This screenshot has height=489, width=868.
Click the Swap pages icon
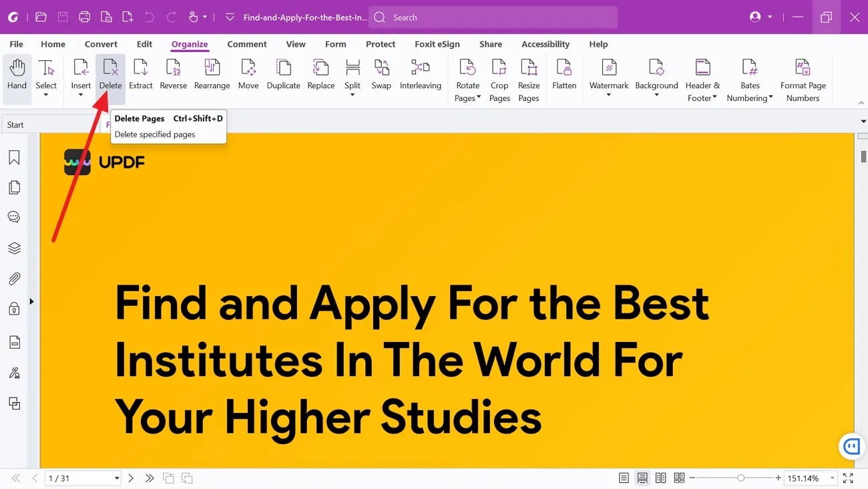[x=381, y=68]
